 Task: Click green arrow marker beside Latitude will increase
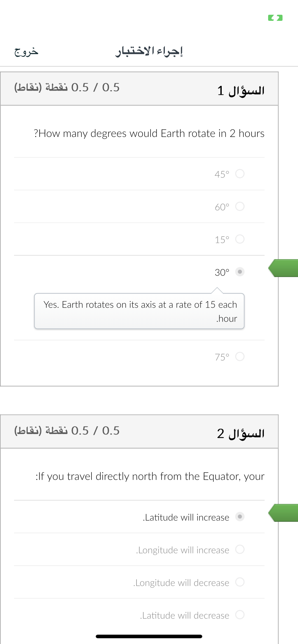pyautogui.click(x=283, y=513)
